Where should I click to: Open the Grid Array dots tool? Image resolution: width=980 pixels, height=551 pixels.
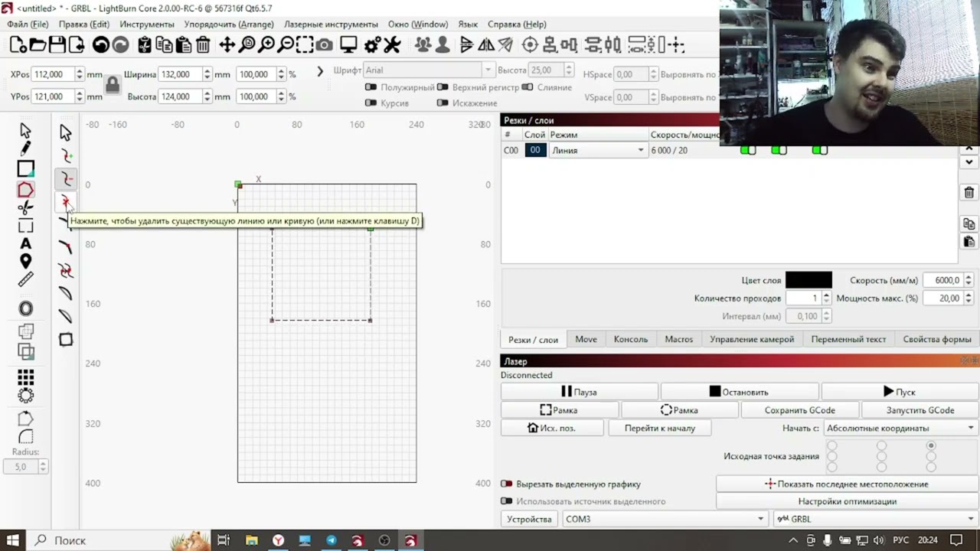(x=25, y=377)
